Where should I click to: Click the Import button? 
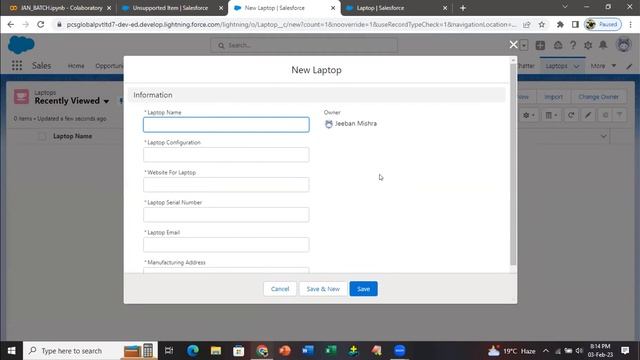pos(553,97)
